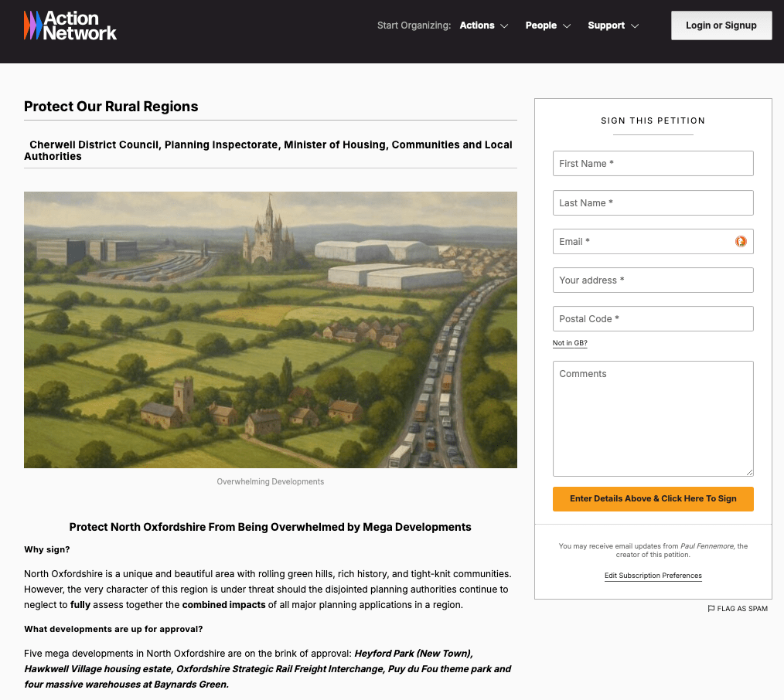
Task: Click the Not in GB? link
Action: click(570, 343)
